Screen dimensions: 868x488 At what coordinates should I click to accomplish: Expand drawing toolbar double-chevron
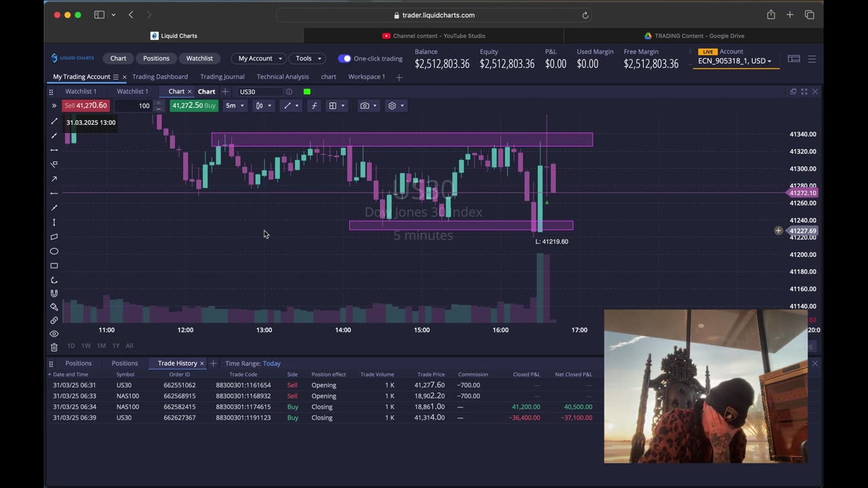point(54,106)
